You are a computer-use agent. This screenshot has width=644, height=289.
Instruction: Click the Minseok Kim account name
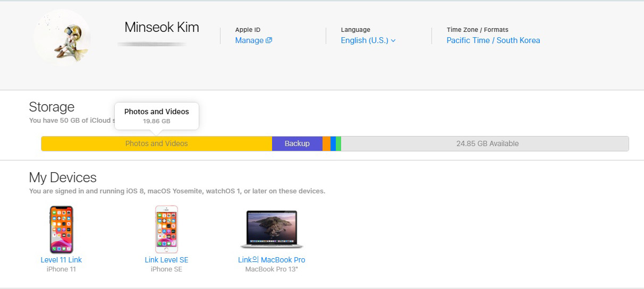(162, 27)
